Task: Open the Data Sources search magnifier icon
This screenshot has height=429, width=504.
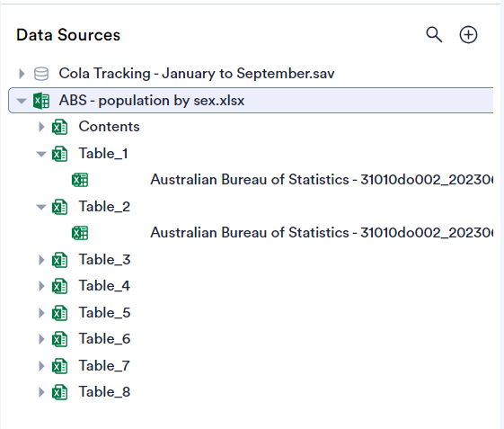Action: (434, 34)
